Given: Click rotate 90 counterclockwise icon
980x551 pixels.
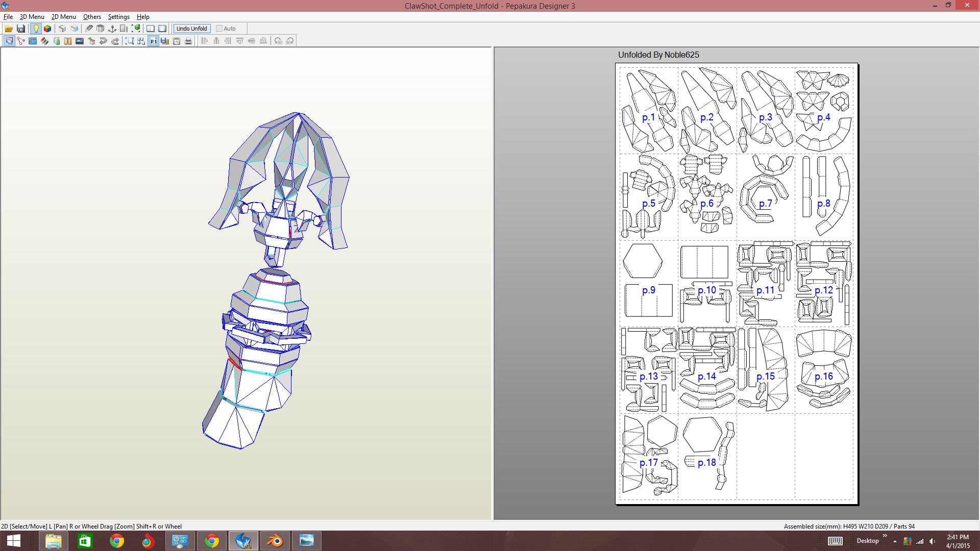Looking at the screenshot, I should click(278, 41).
